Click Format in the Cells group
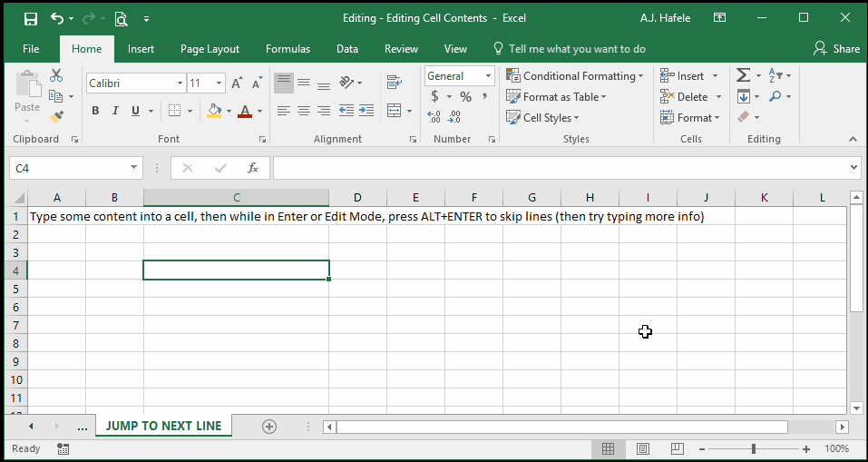This screenshot has height=462, width=868. [689, 117]
